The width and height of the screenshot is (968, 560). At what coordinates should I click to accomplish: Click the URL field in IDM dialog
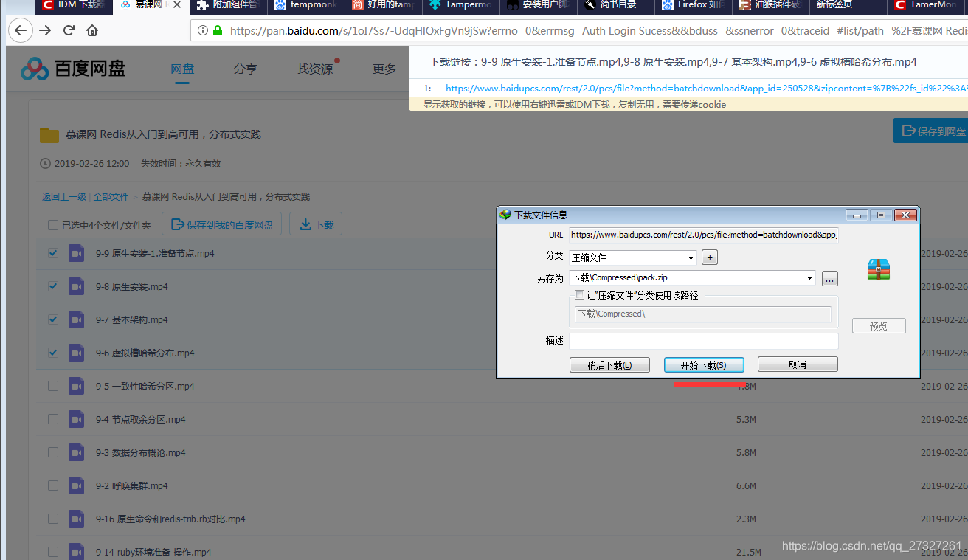click(x=704, y=235)
